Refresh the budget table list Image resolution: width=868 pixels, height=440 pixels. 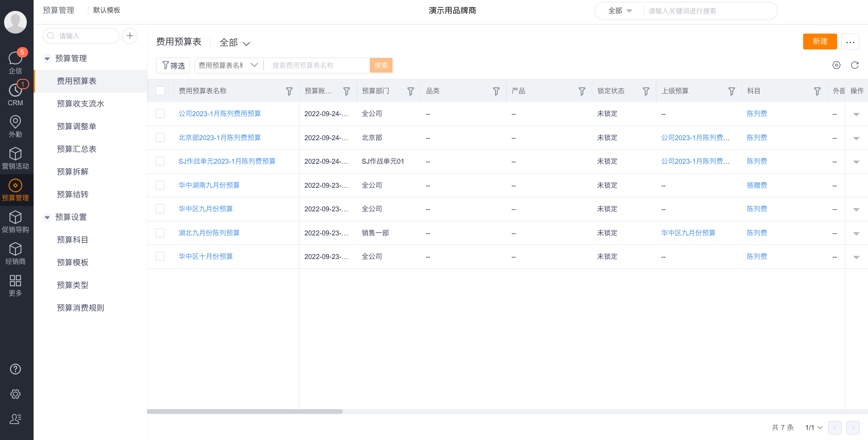(x=855, y=65)
